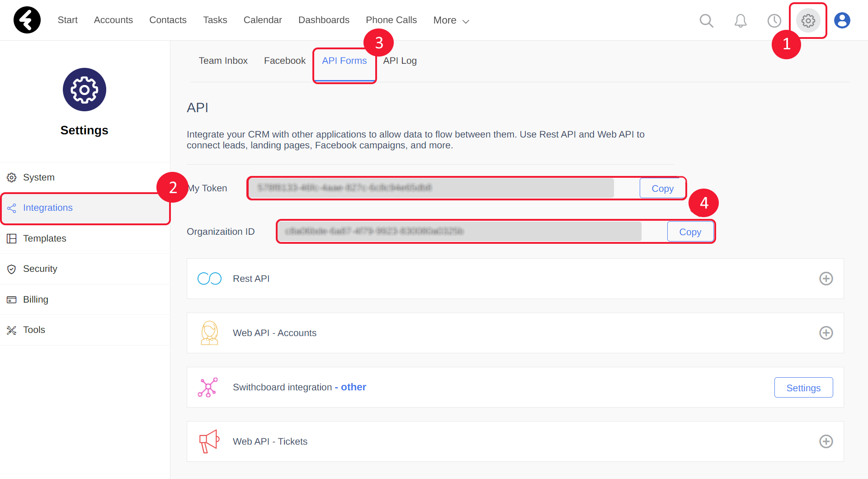Open Phone Calls in the top navigation
Screen dimensions: 868x479
click(391, 20)
